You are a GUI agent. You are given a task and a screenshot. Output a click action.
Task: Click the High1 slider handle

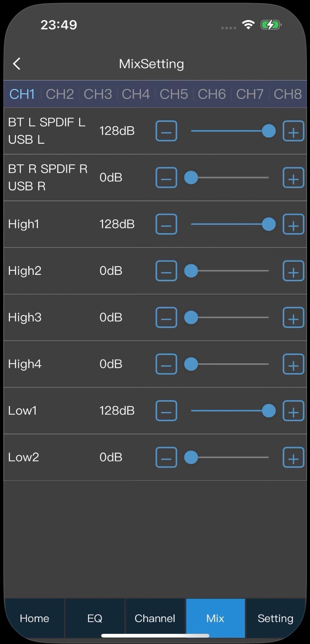[x=269, y=224]
